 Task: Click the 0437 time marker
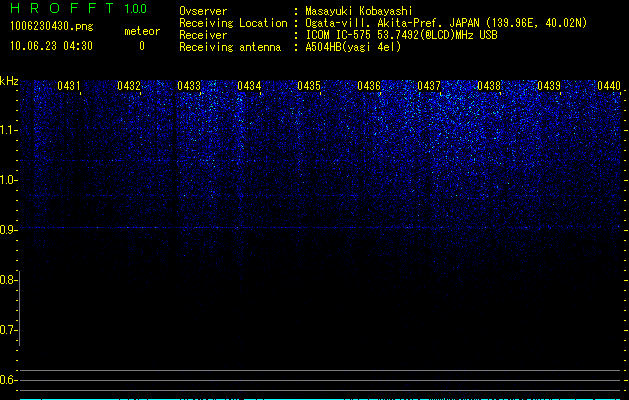click(429, 85)
